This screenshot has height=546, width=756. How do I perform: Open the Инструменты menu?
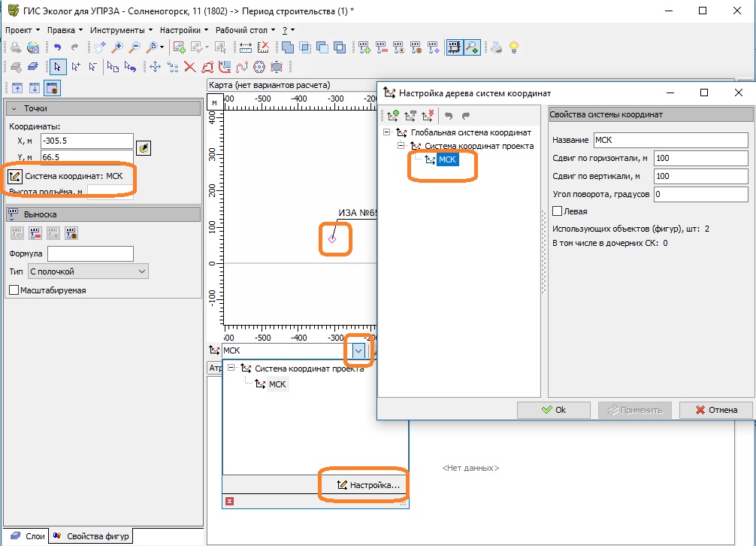coord(119,30)
